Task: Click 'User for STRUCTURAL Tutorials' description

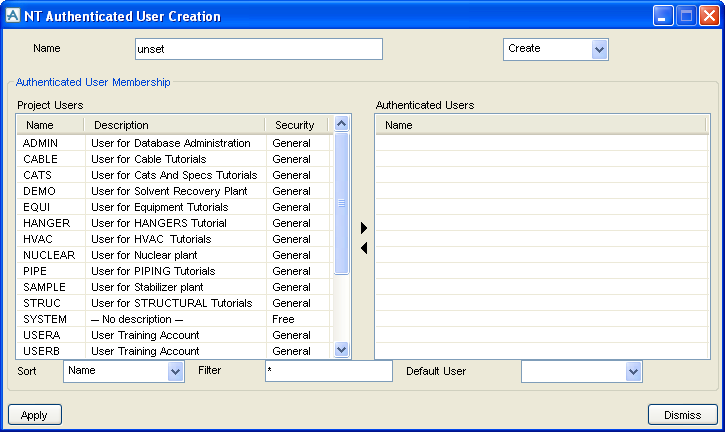Action: pos(172,303)
